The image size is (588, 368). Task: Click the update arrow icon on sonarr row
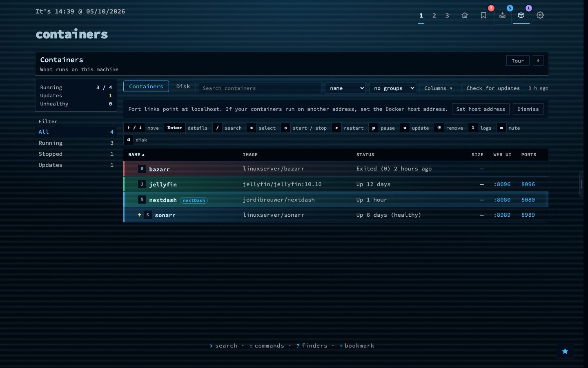[139, 215]
